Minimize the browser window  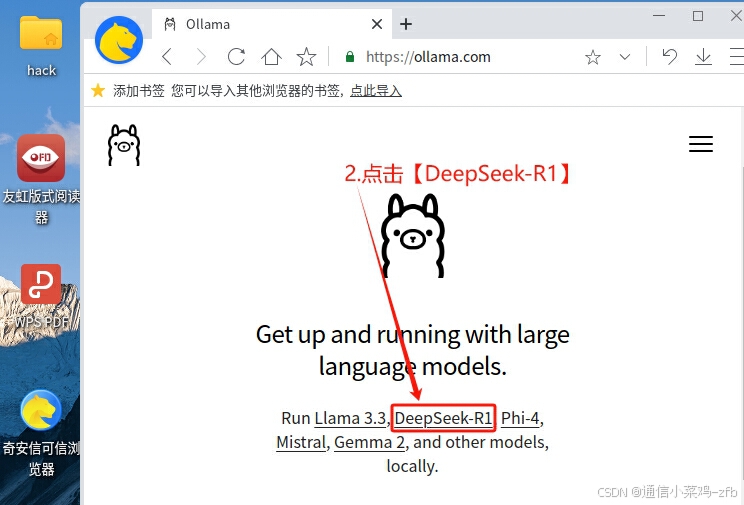click(x=659, y=16)
